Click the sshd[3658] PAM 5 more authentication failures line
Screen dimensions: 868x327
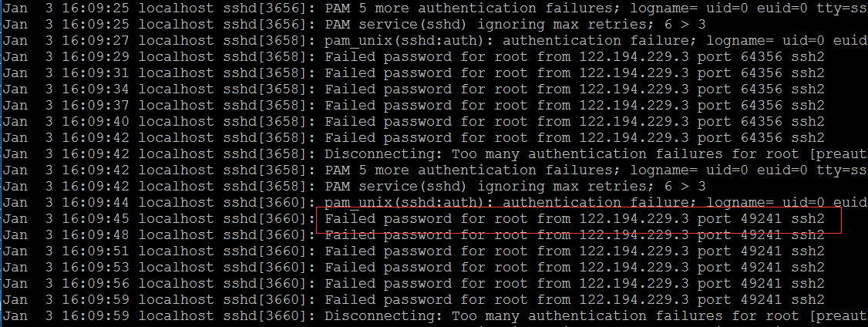pyautogui.click(x=435, y=170)
